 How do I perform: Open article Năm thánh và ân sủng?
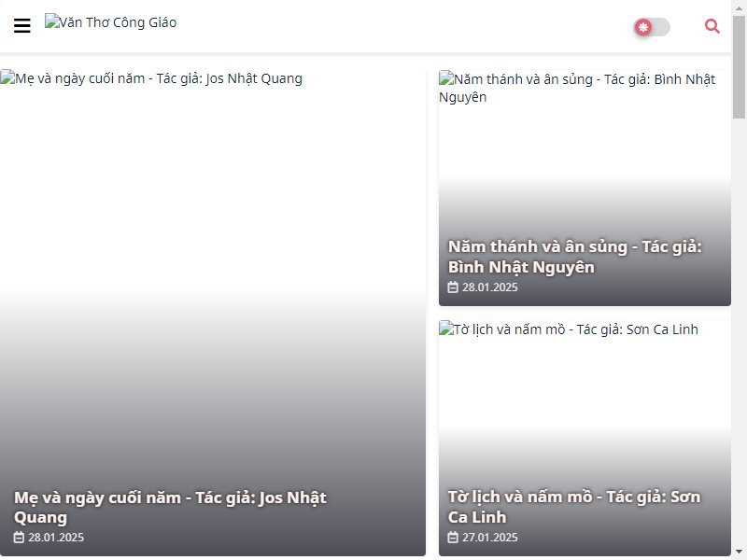(x=574, y=257)
